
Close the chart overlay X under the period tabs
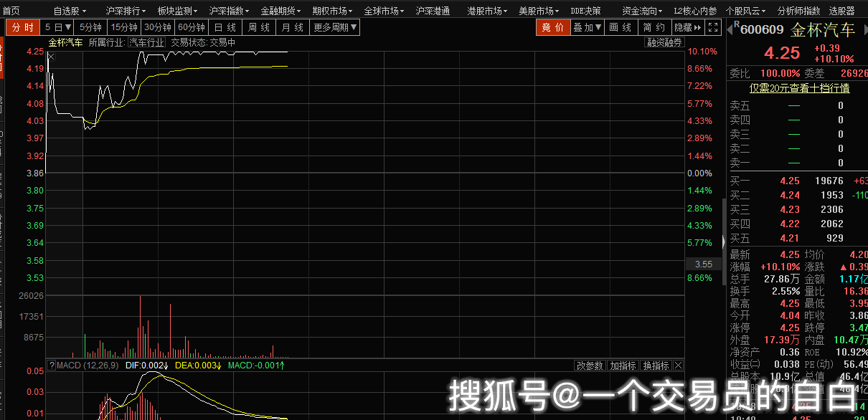click(51, 57)
